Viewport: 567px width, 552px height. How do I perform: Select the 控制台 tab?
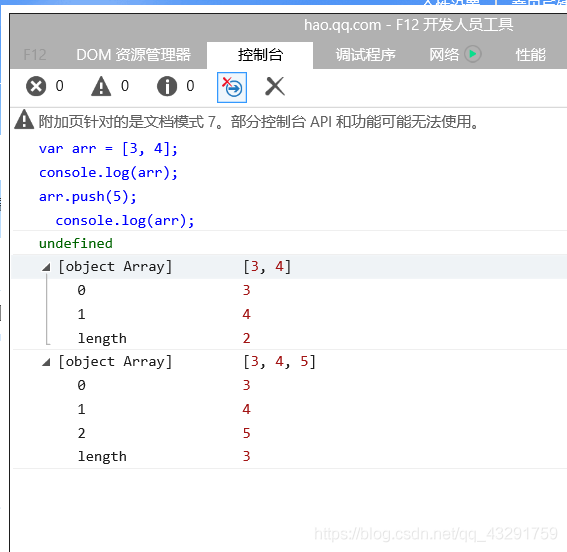click(x=260, y=55)
